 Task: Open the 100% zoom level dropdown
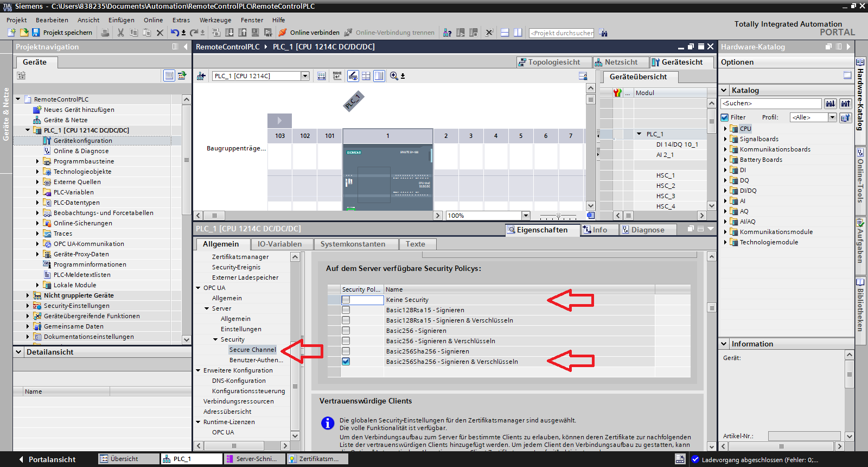point(525,216)
